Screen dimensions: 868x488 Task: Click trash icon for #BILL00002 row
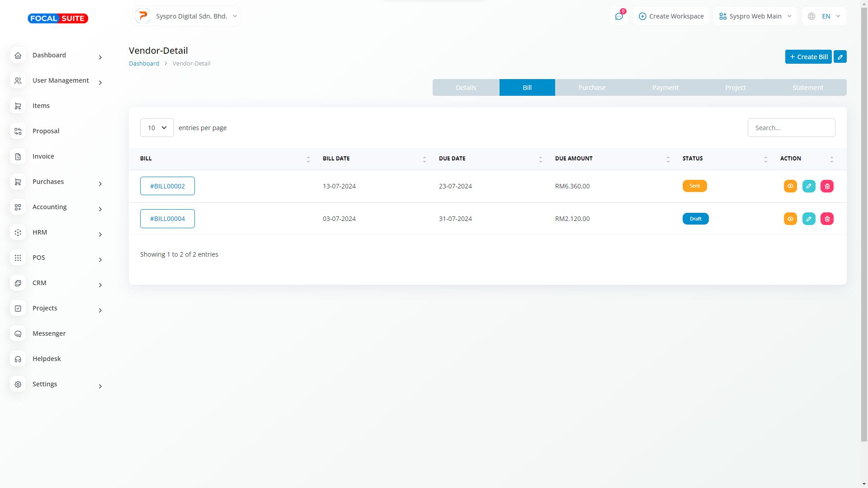pyautogui.click(x=827, y=186)
